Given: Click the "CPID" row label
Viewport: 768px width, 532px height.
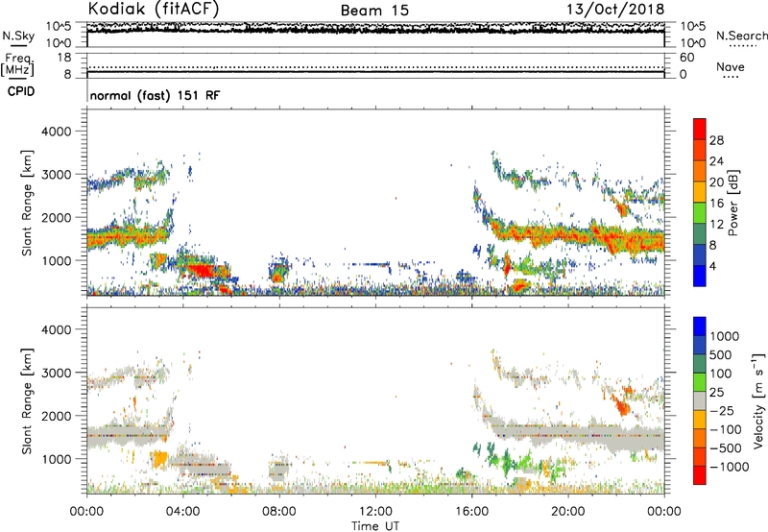Looking at the screenshot, I should (21, 91).
